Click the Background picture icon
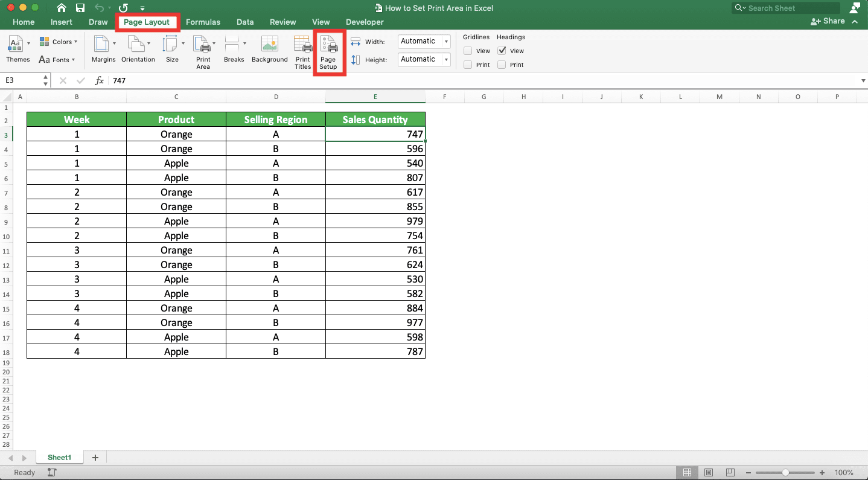This screenshot has height=480, width=868. pos(270,43)
